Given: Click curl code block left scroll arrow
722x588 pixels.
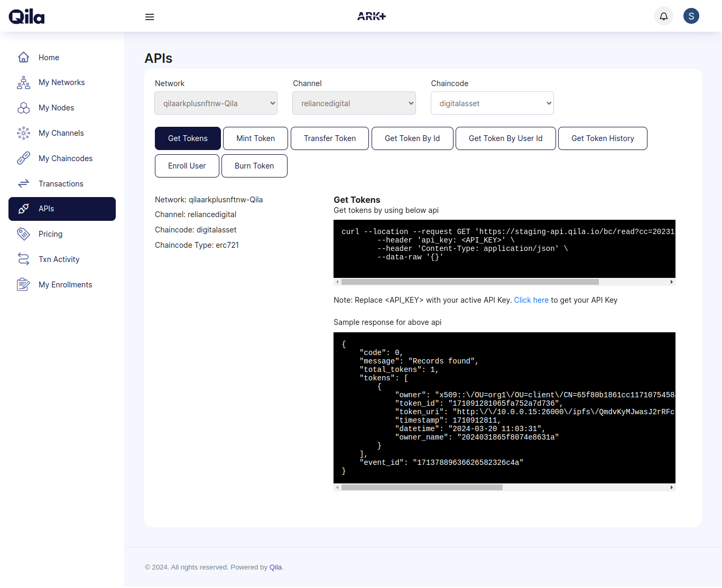Looking at the screenshot, I should (x=337, y=282).
